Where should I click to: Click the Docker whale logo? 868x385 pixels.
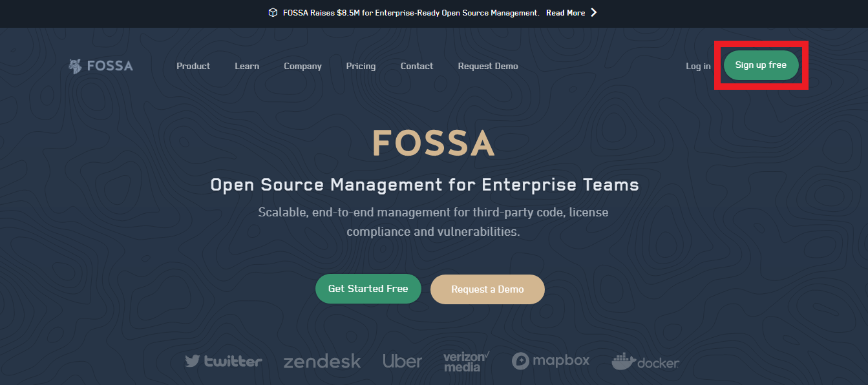pyautogui.click(x=644, y=361)
